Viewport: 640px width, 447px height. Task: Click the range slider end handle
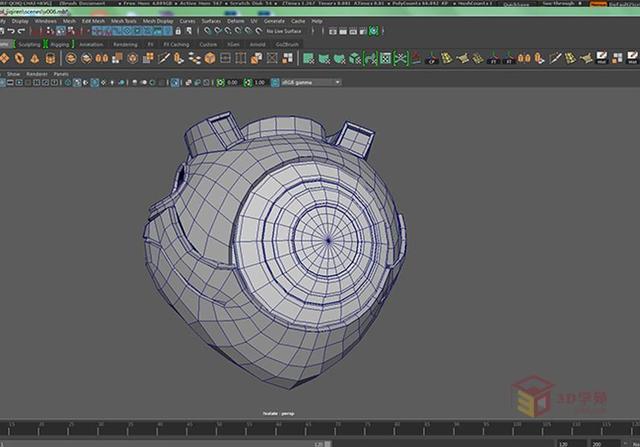point(327,444)
